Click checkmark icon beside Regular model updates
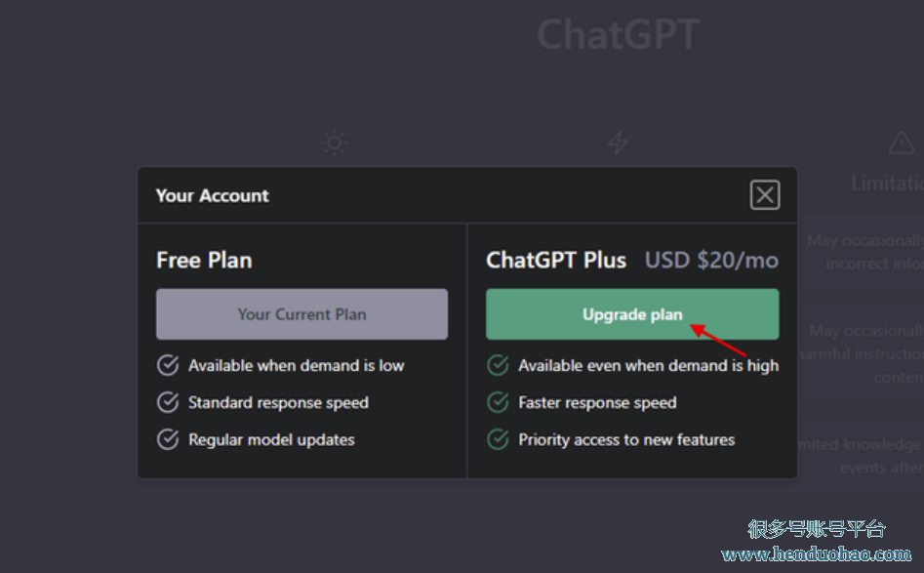Screen dimensions: 924x573 click(168, 439)
